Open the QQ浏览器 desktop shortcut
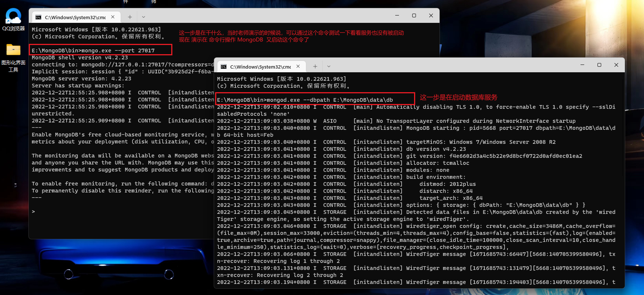Image resolution: width=644 pixels, height=295 pixels. coord(13,19)
